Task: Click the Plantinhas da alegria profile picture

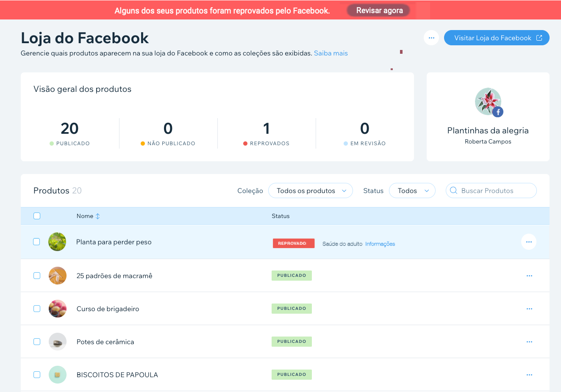Action: pyautogui.click(x=488, y=101)
